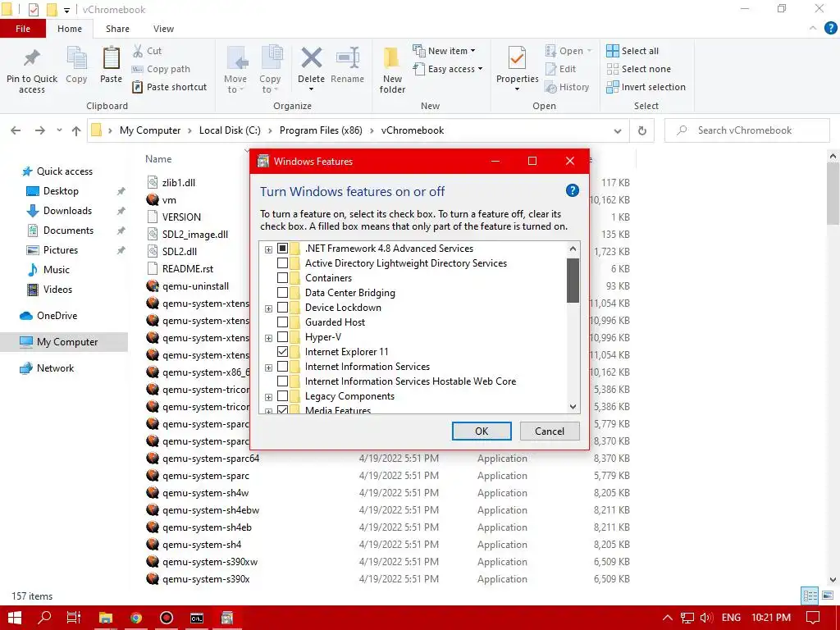Open Google Chrome from the taskbar

136,618
